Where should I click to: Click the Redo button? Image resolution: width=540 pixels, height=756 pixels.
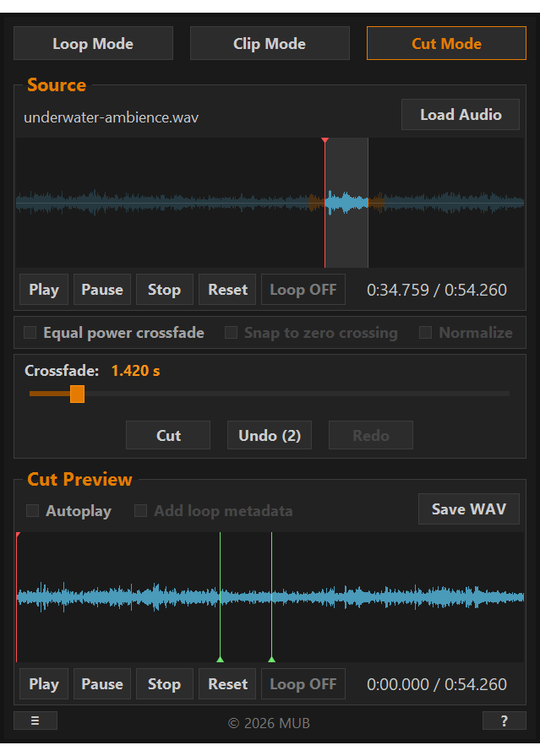[x=371, y=435]
